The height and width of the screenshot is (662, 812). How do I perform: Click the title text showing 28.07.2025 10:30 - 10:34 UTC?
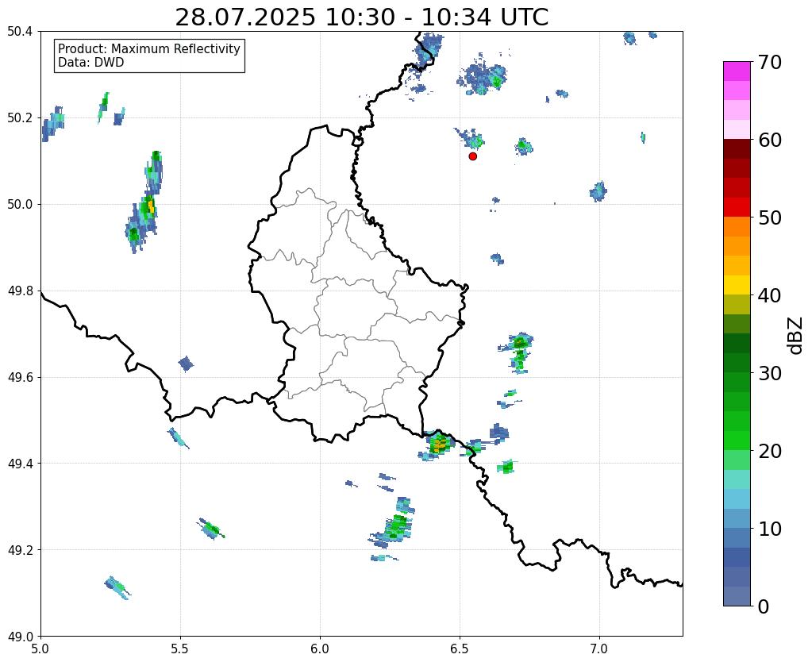[361, 17]
